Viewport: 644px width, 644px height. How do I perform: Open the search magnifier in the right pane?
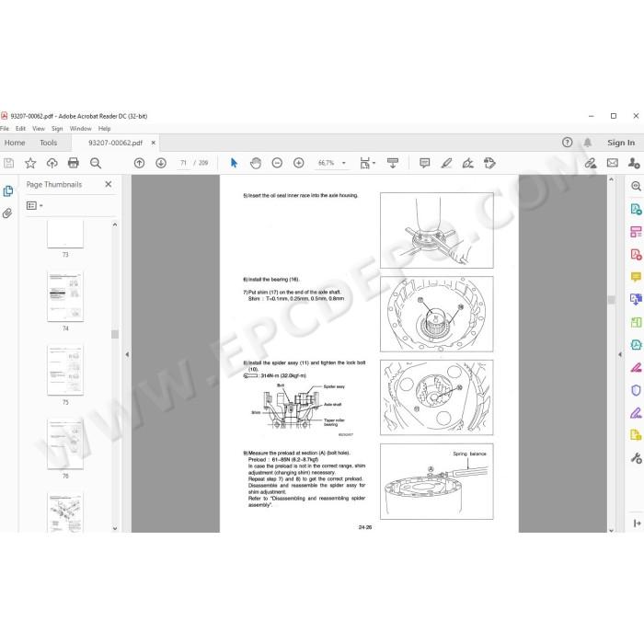coord(636,186)
